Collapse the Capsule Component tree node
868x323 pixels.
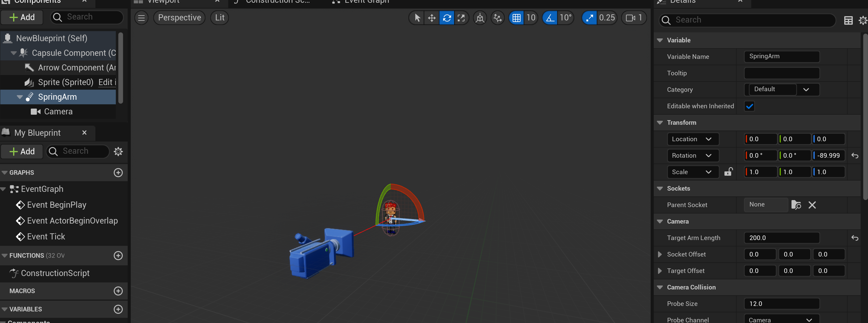point(13,53)
